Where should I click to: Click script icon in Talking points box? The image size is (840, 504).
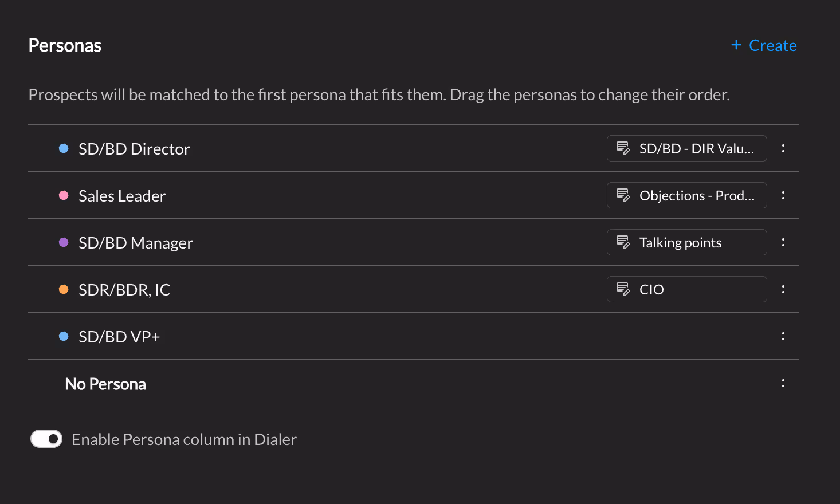(x=623, y=242)
